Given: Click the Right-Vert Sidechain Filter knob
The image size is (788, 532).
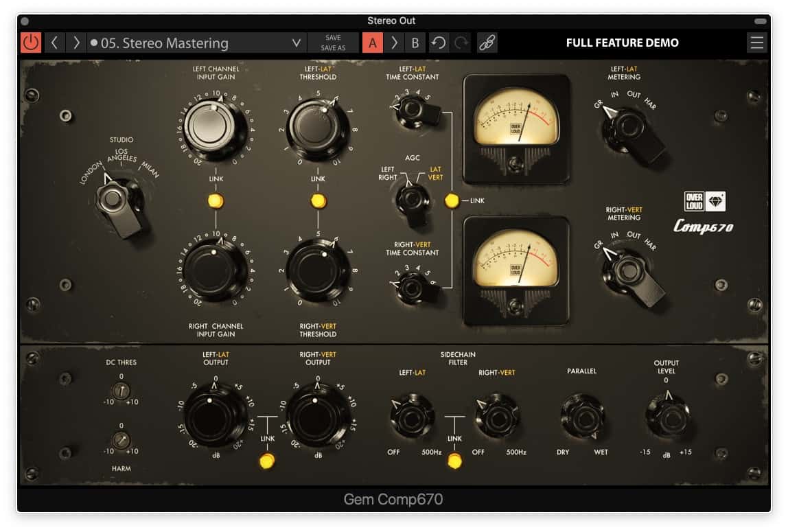Looking at the screenshot, I should tap(496, 417).
